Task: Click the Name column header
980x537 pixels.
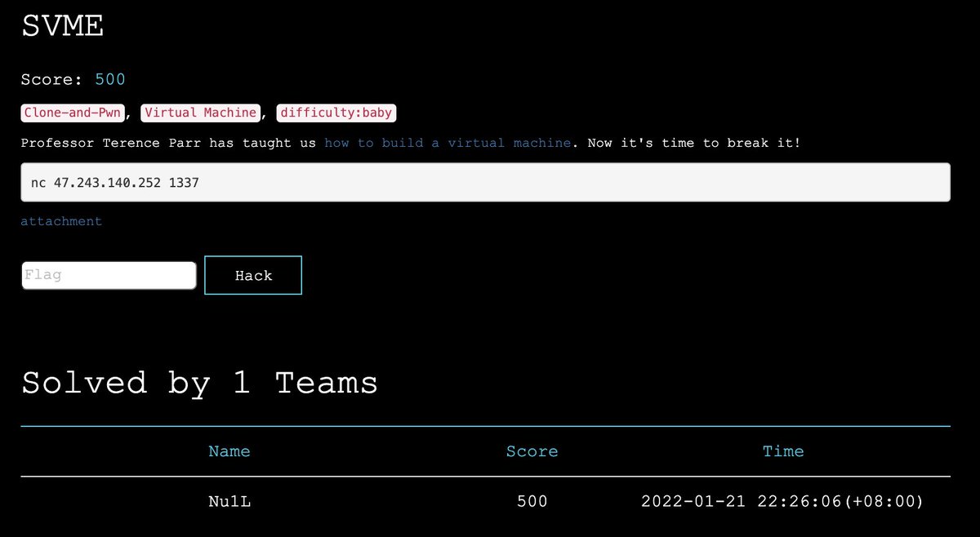Action: 229,450
